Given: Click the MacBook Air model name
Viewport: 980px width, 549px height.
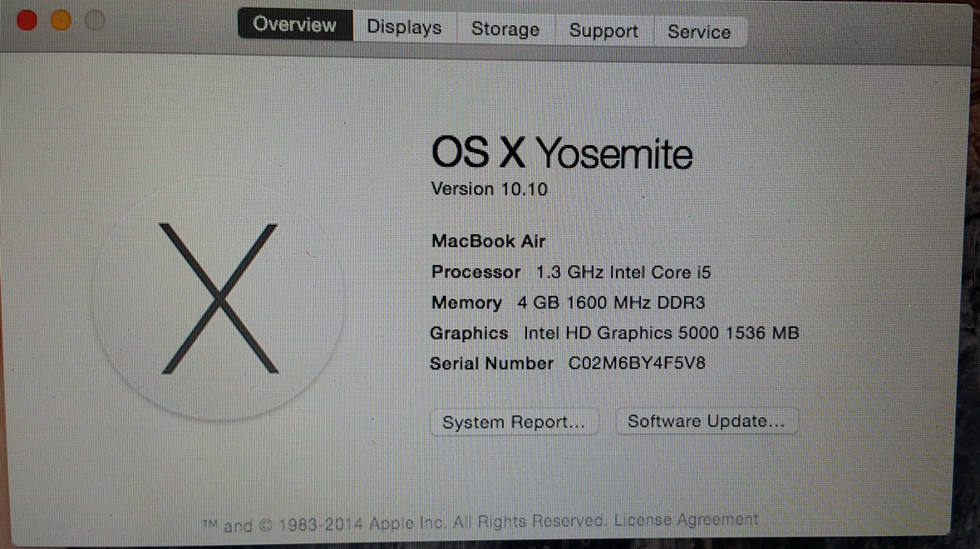Looking at the screenshot, I should [x=488, y=241].
